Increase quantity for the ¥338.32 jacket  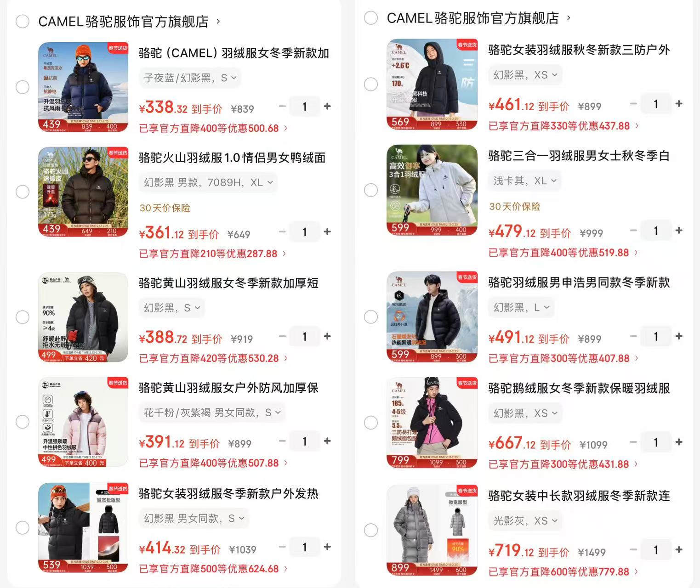click(327, 106)
